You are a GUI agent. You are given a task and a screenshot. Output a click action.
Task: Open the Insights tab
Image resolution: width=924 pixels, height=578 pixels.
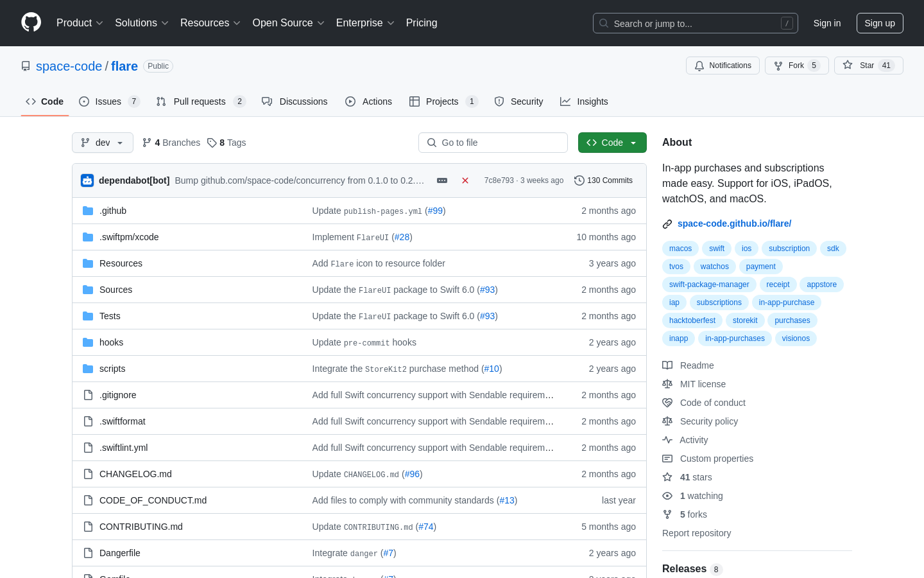click(584, 101)
